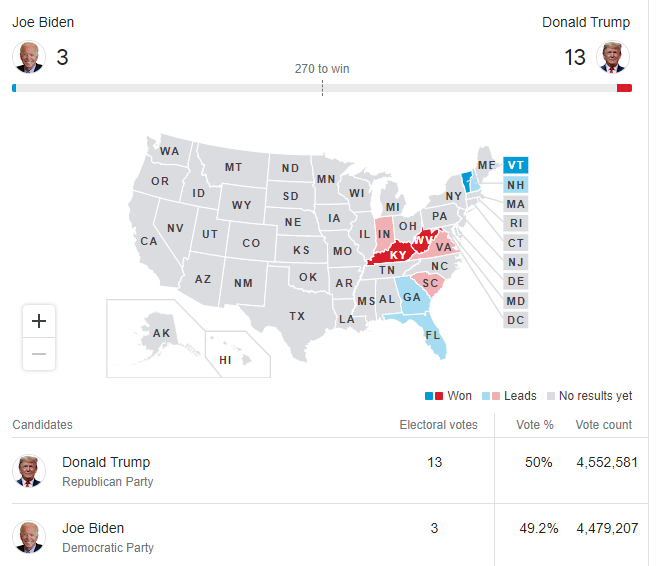The width and height of the screenshot is (656, 566).
Task: Click the Donald Trump name link
Action: tap(106, 462)
